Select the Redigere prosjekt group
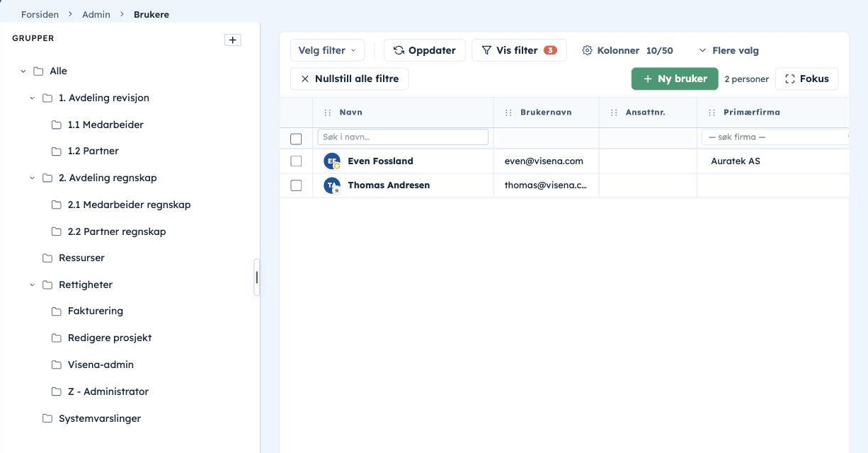 click(x=110, y=338)
